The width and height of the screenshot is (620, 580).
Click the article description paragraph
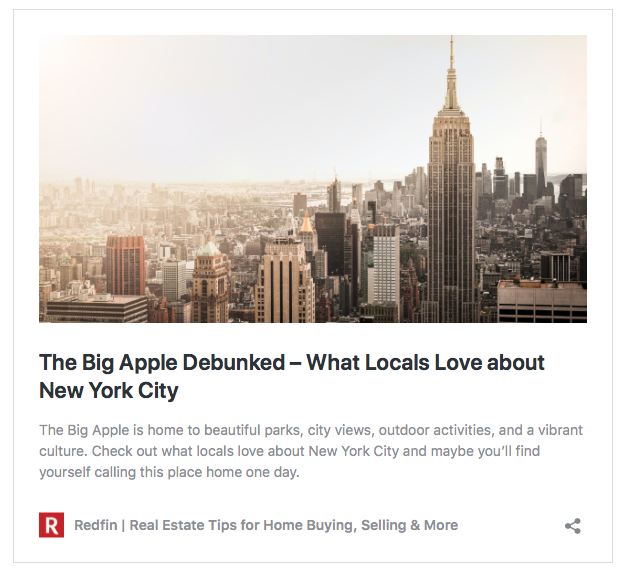click(x=311, y=451)
